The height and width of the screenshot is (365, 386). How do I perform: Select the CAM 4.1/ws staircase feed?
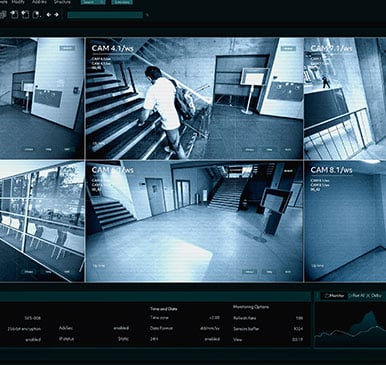pos(194,98)
